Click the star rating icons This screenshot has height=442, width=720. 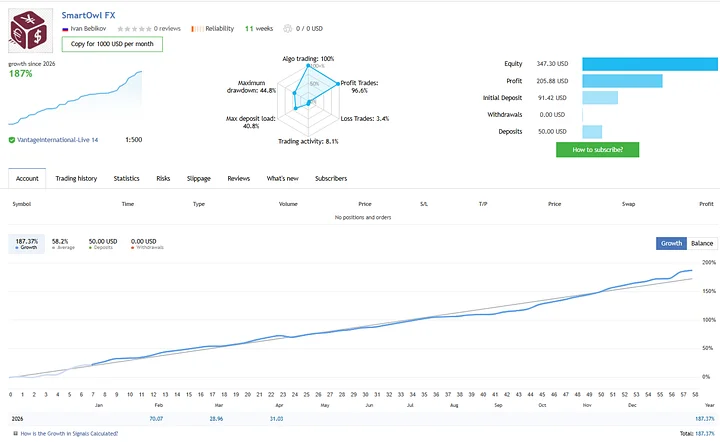(x=134, y=29)
